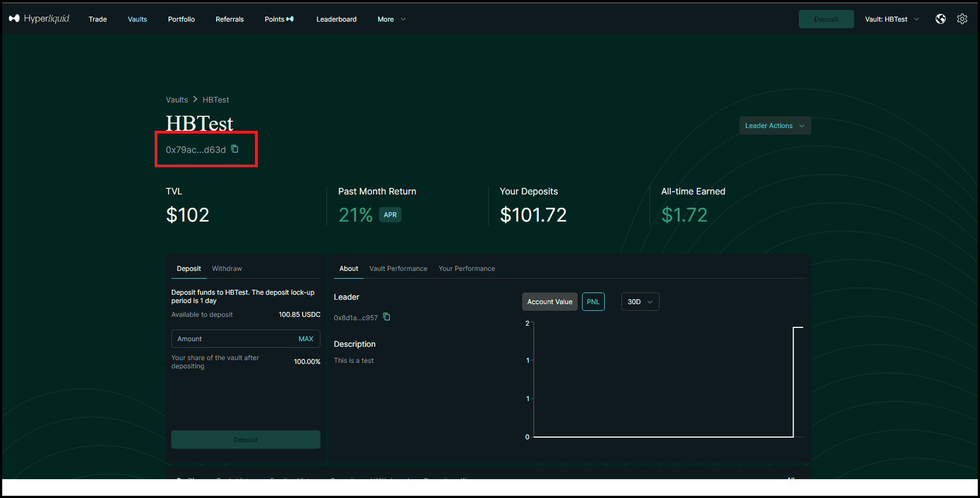Open the Portfolio page

click(181, 19)
